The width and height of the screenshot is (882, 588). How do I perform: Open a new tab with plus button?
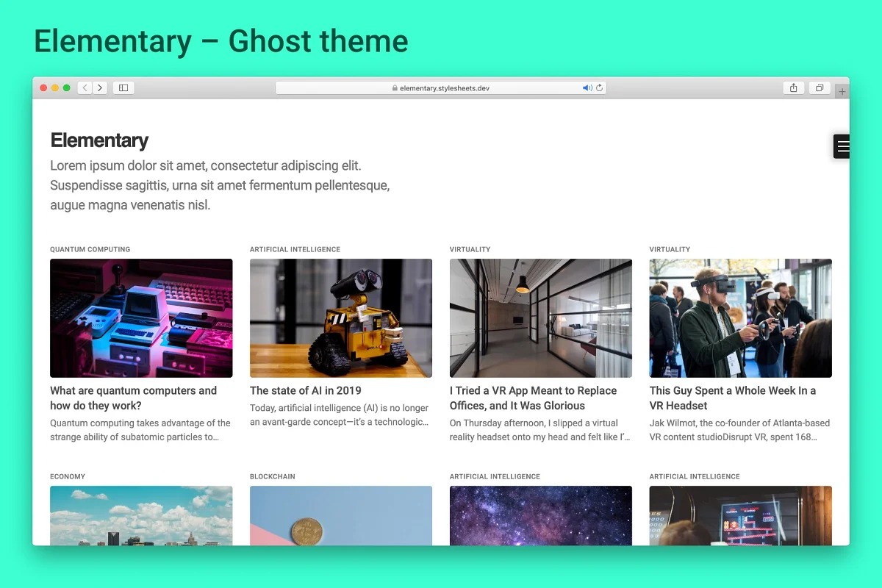(842, 92)
